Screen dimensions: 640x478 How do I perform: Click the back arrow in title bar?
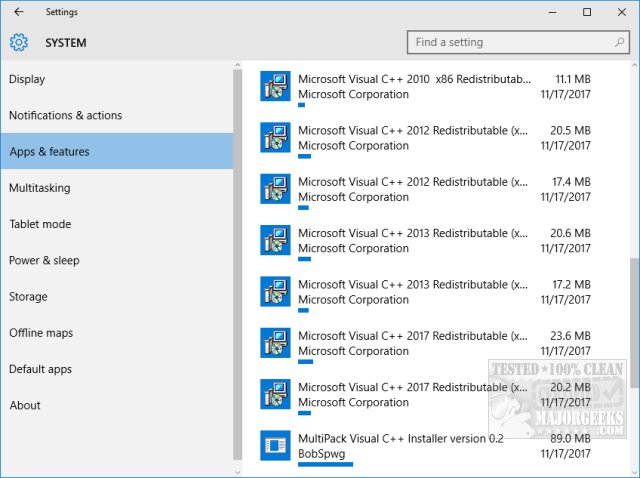tap(19, 12)
